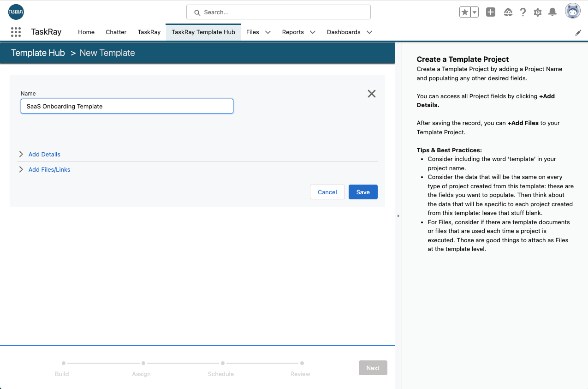This screenshot has width=588, height=389.
Task: Switch to the Home tab
Action: click(x=86, y=32)
